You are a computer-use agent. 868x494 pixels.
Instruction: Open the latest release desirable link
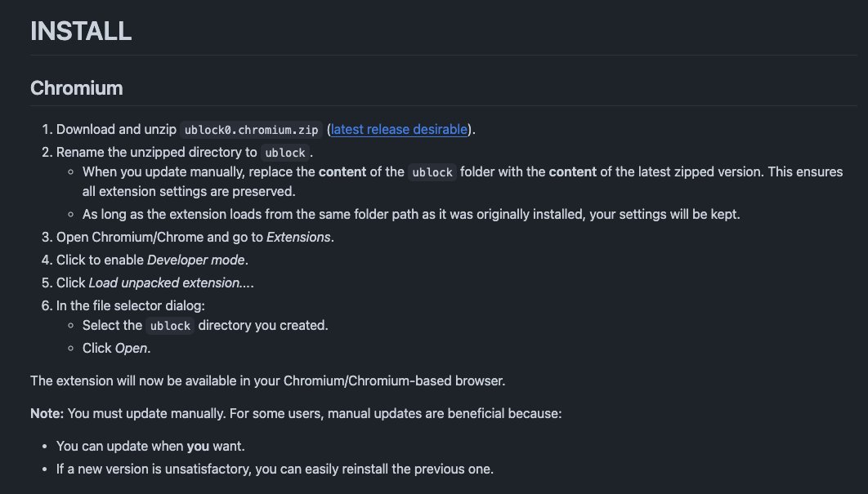pos(399,130)
